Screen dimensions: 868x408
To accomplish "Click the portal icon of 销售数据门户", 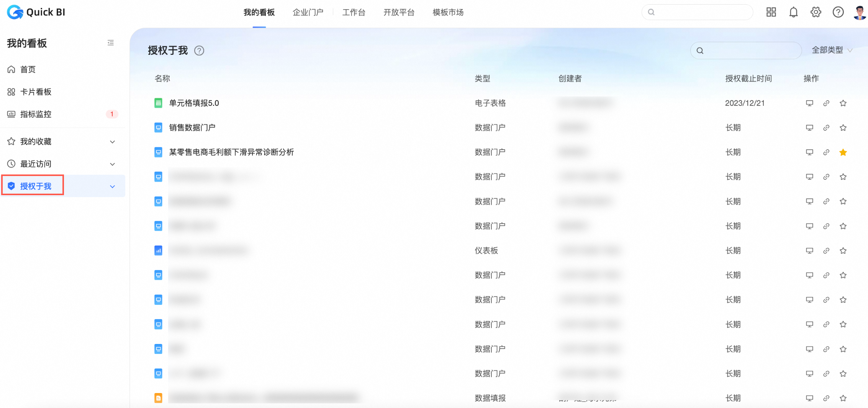I will point(158,128).
